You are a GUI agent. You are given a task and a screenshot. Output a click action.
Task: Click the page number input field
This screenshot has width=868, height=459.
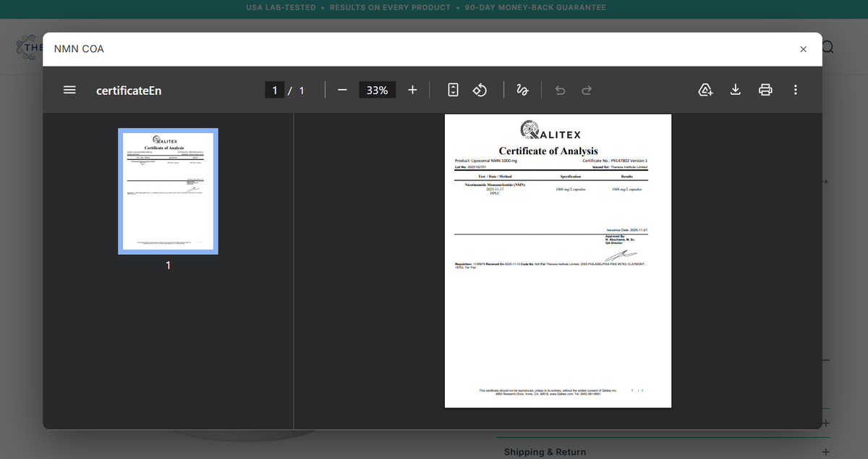click(274, 90)
